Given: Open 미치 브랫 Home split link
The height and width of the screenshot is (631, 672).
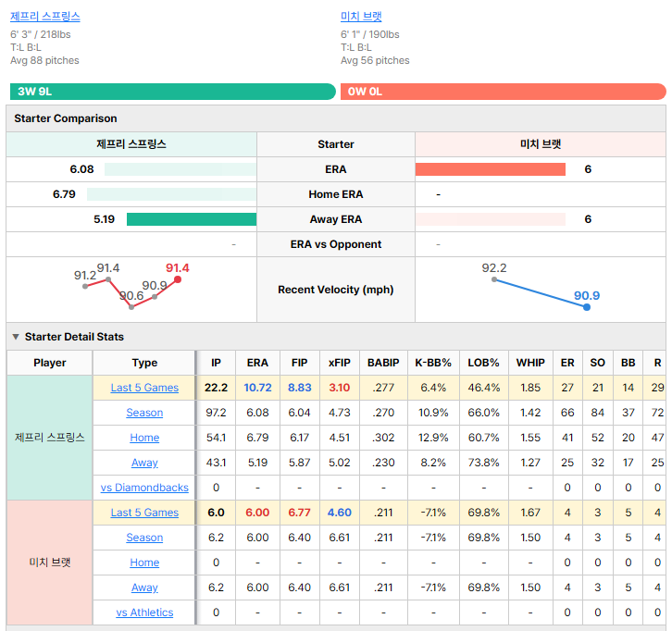Looking at the screenshot, I should [144, 563].
